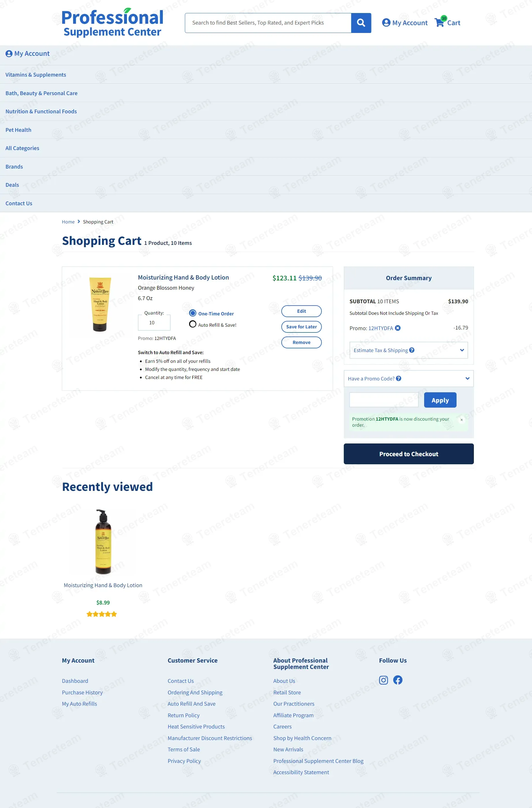
Task: Click the five-star rating under recently viewed
Action: point(101,614)
